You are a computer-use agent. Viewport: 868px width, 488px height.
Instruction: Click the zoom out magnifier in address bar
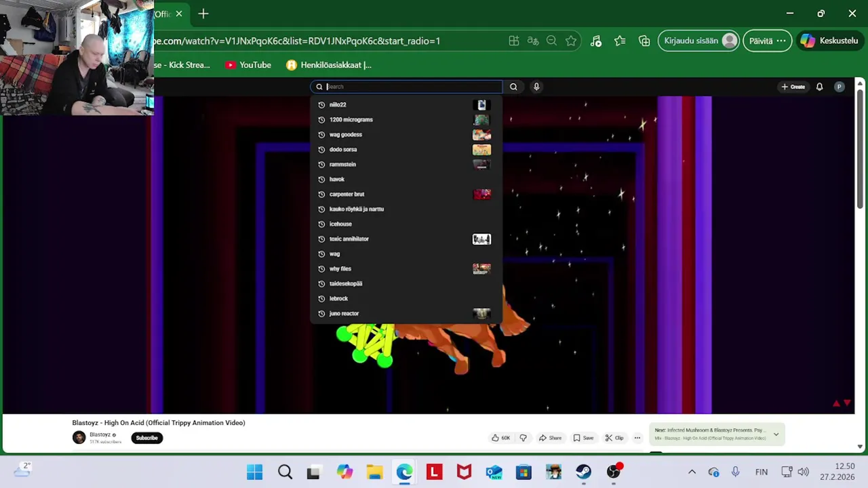[552, 41]
